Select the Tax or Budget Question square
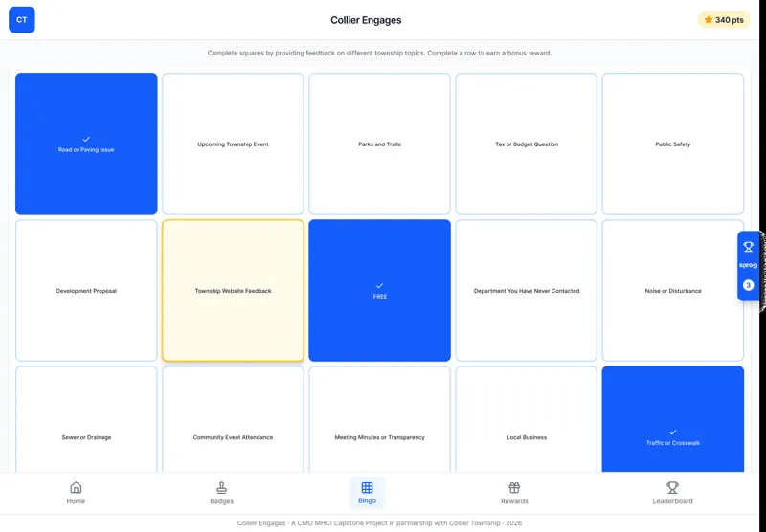This screenshot has width=766, height=532. click(x=526, y=144)
